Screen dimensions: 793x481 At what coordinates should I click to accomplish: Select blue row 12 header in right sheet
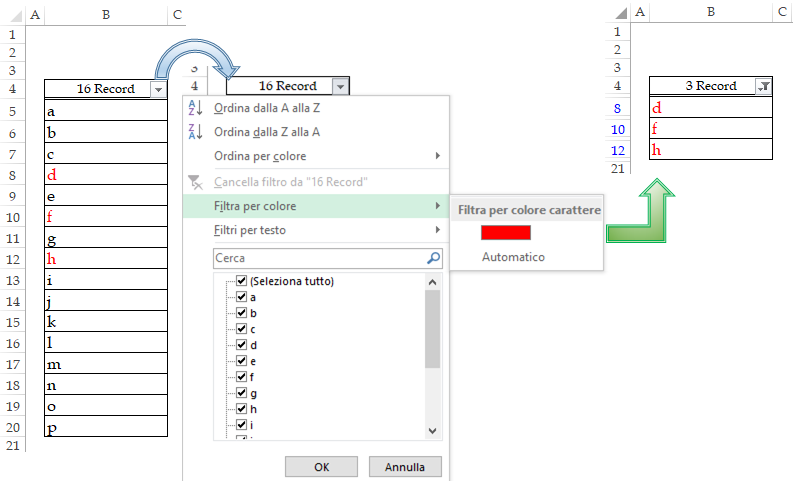pyautogui.click(x=618, y=150)
